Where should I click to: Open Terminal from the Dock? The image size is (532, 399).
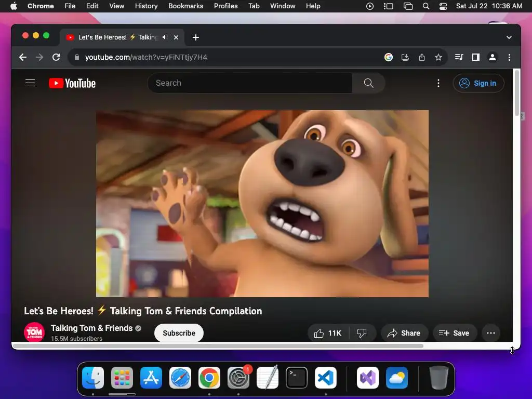click(x=297, y=378)
